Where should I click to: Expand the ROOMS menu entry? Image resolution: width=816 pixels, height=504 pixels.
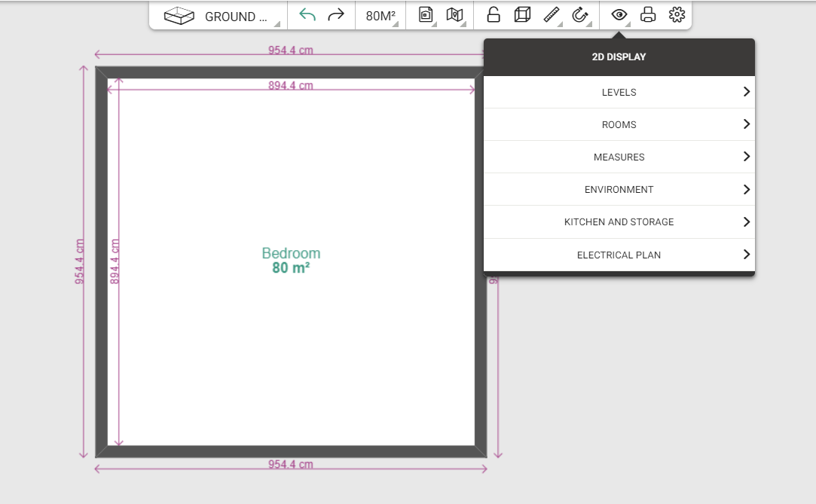click(x=619, y=124)
